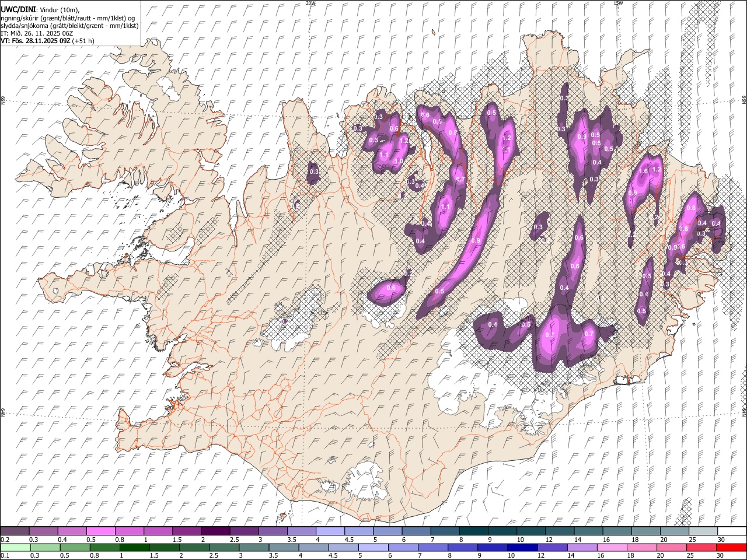This screenshot has height=560, width=747.
Task: Click the light gray swatch labeled 25 in upper legend
Action: click(703, 531)
